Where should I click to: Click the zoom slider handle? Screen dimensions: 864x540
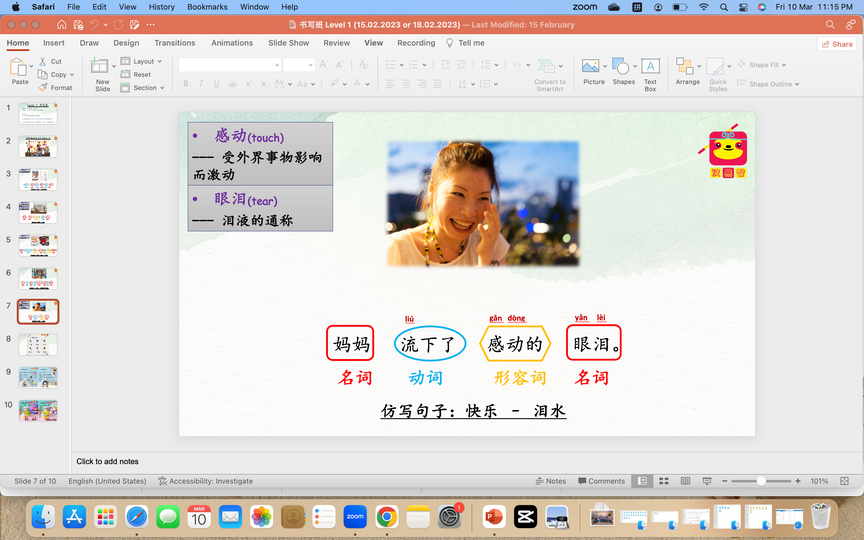point(760,481)
